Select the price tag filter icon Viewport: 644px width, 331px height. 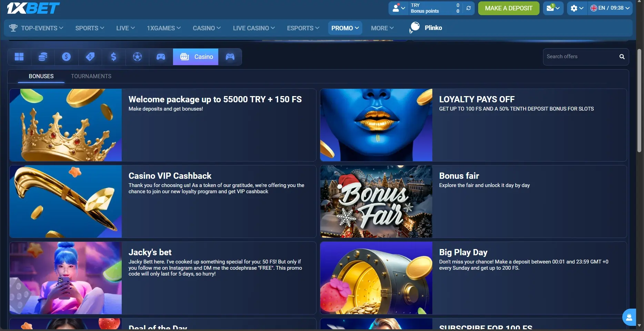point(90,56)
